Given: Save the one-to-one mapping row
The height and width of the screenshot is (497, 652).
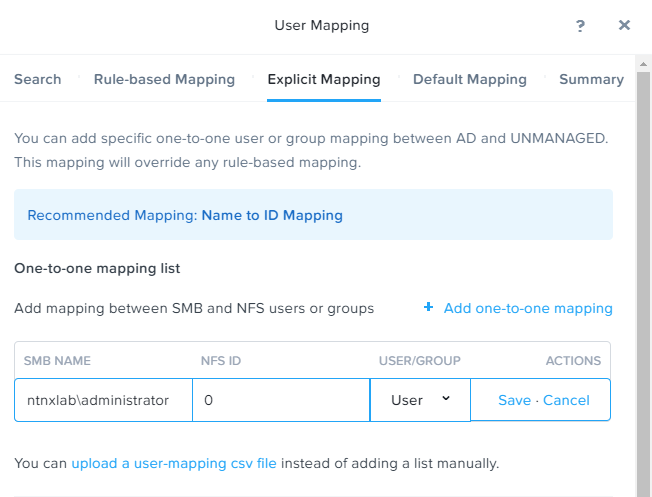Looking at the screenshot, I should click(x=515, y=400).
